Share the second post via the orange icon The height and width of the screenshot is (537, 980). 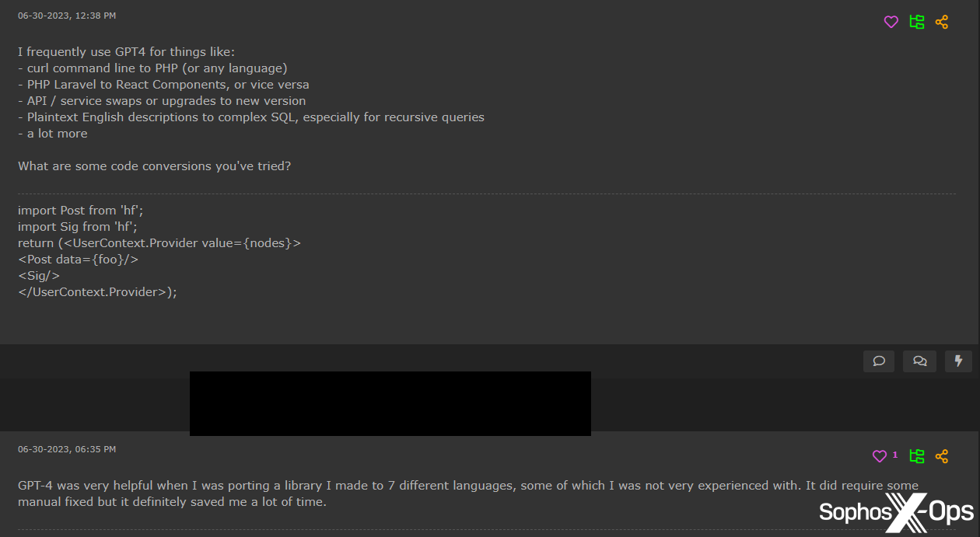[942, 456]
